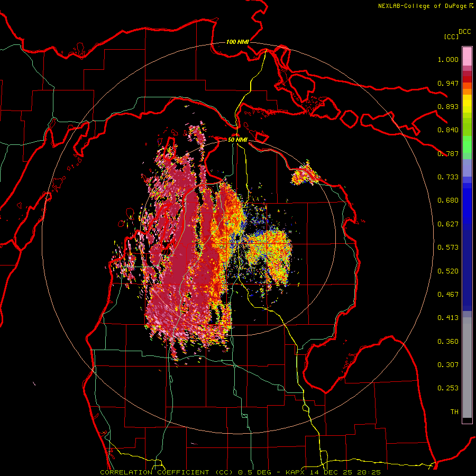Viewport: 476px width, 476px height.
Task: Click the gray segment of the color bar
Action: tap(467, 368)
